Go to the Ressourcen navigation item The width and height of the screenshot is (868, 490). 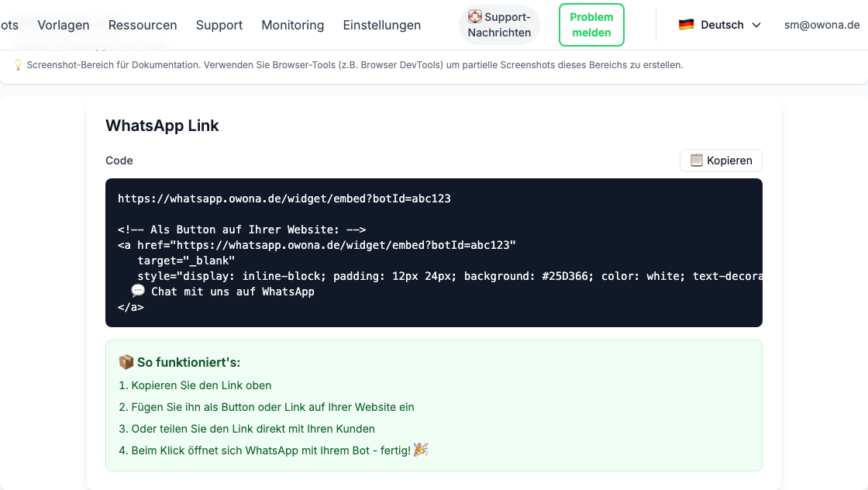pos(143,25)
